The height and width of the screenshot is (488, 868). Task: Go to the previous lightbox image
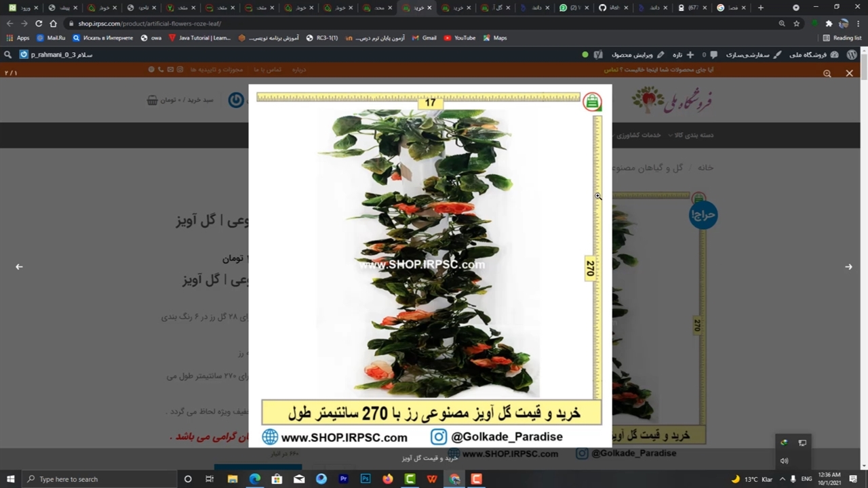[19, 267]
